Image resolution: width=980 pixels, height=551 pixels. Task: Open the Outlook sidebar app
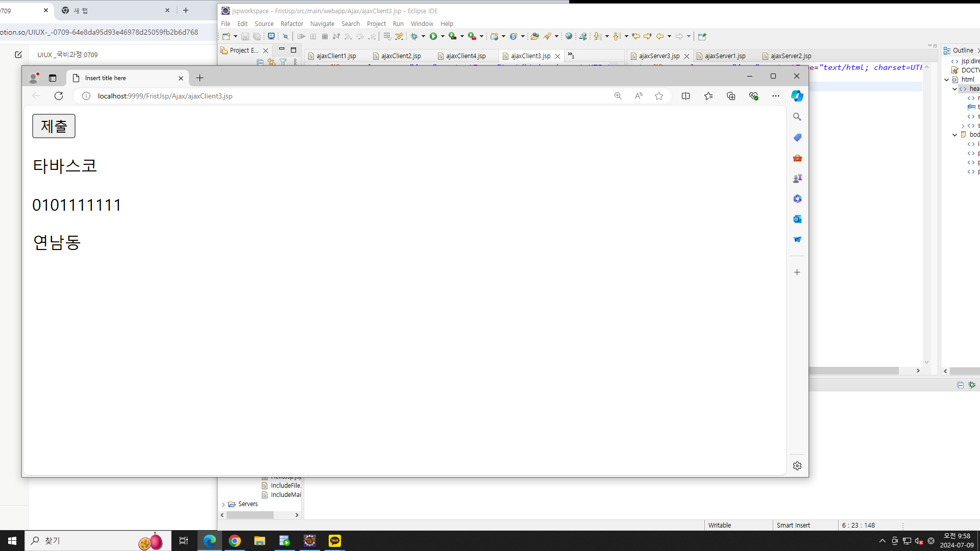point(797,219)
